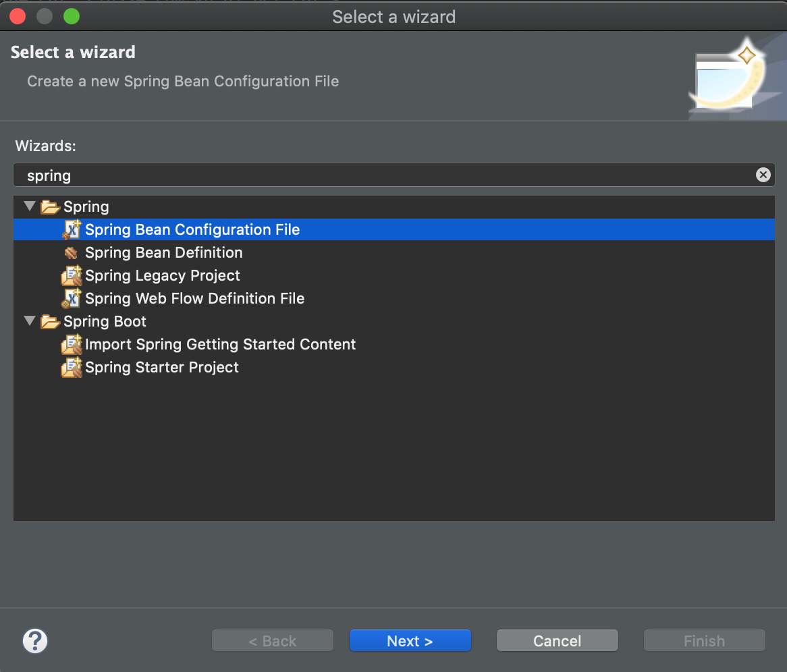Click the Spring folder icon
The image size is (787, 672).
[50, 206]
